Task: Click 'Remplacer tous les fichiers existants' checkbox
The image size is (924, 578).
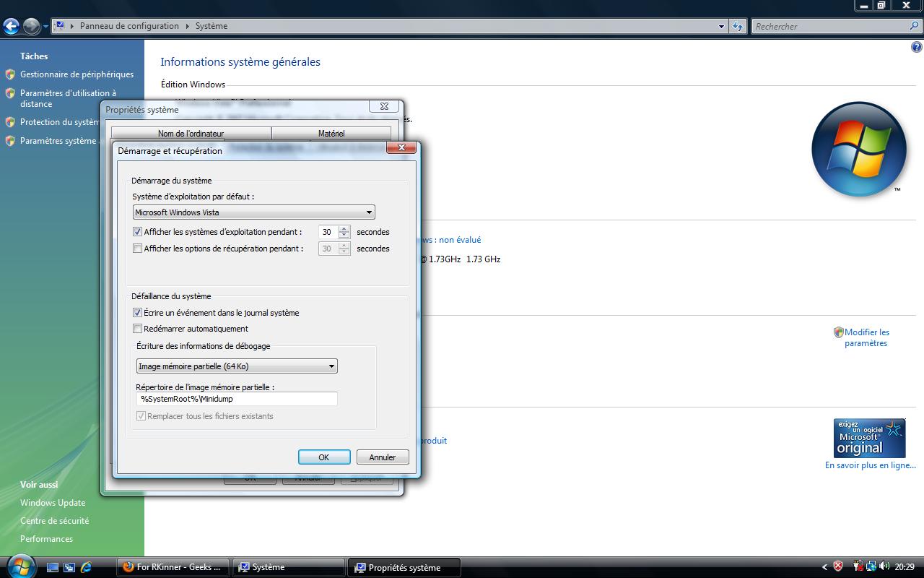Action: tap(141, 416)
